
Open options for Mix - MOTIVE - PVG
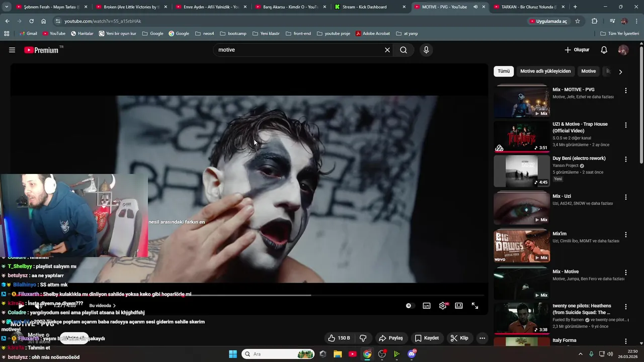click(x=626, y=90)
